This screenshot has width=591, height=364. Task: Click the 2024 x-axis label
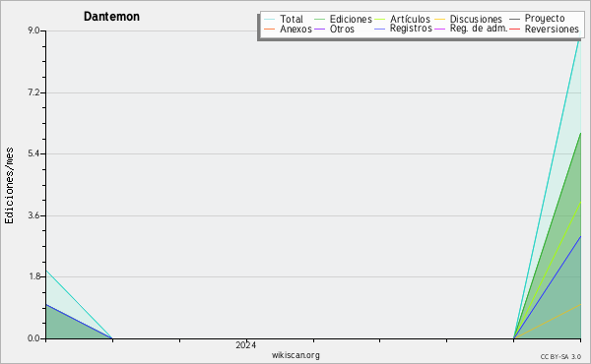coord(245,344)
